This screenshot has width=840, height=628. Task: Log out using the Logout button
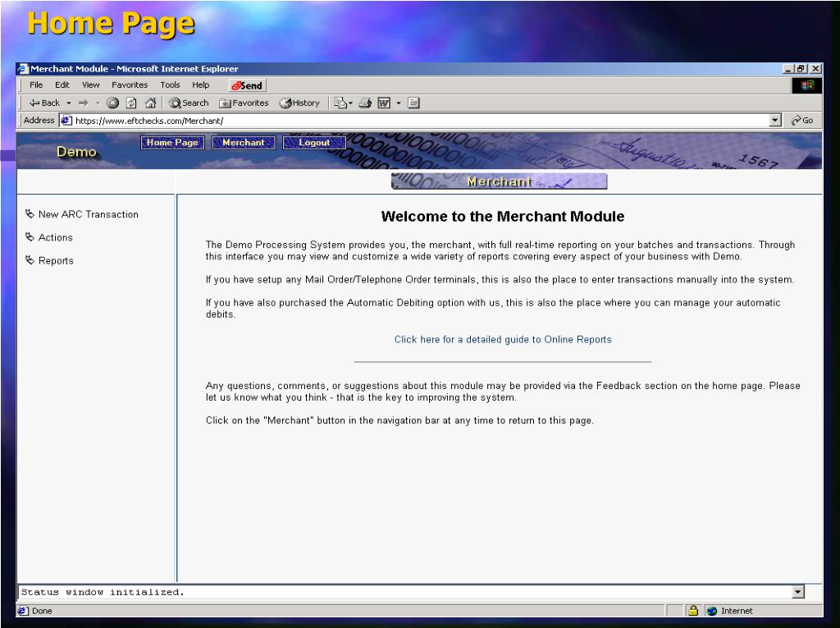(314, 143)
